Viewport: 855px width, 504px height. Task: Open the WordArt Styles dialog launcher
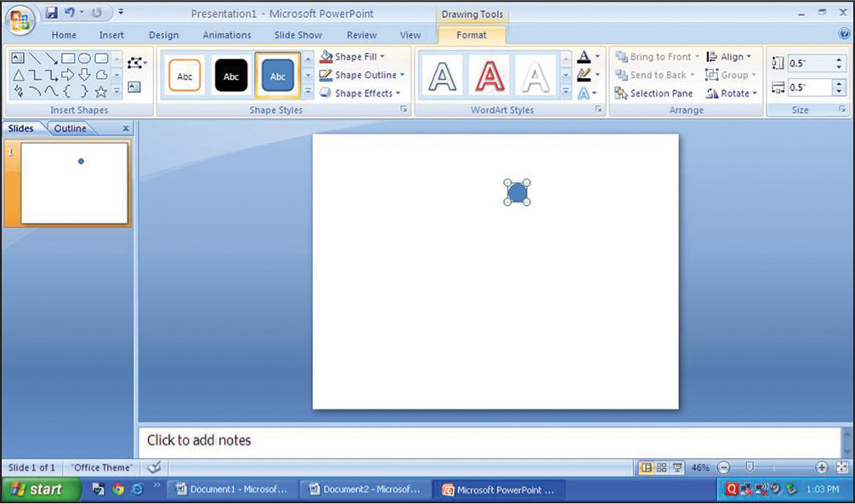point(598,110)
